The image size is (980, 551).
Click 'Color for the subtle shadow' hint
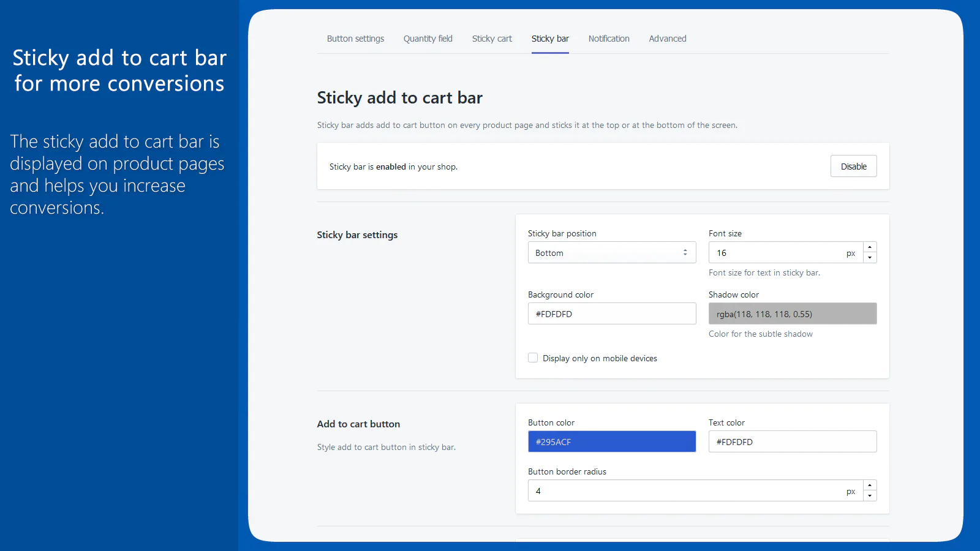(761, 334)
